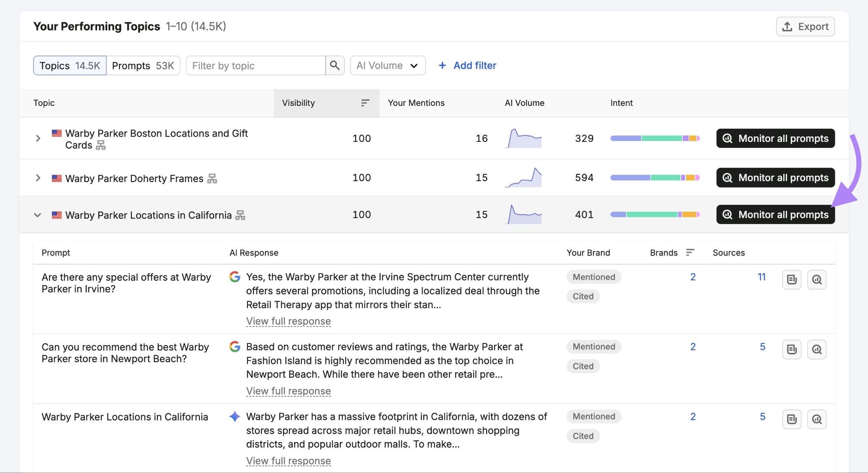The image size is (868, 473).
Task: Click the response document icon on the Irvine row
Action: (x=792, y=279)
